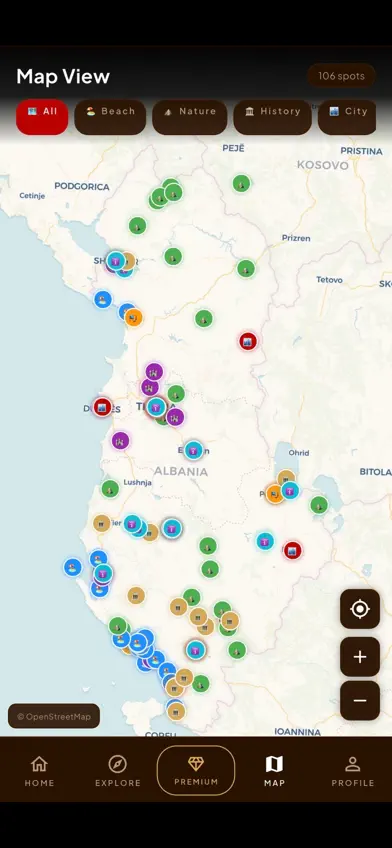Open the Profile tab
The width and height of the screenshot is (392, 848).
click(x=353, y=771)
